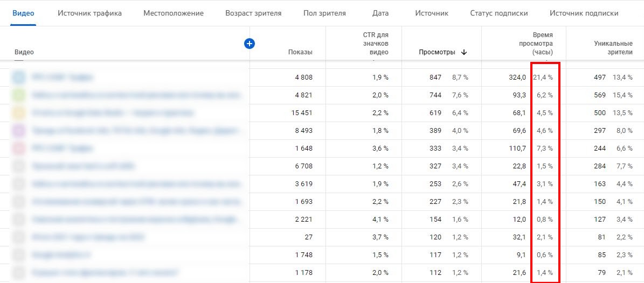The width and height of the screenshot is (644, 283).
Task: Click the blue plus icon to add a metric
Action: [249, 44]
